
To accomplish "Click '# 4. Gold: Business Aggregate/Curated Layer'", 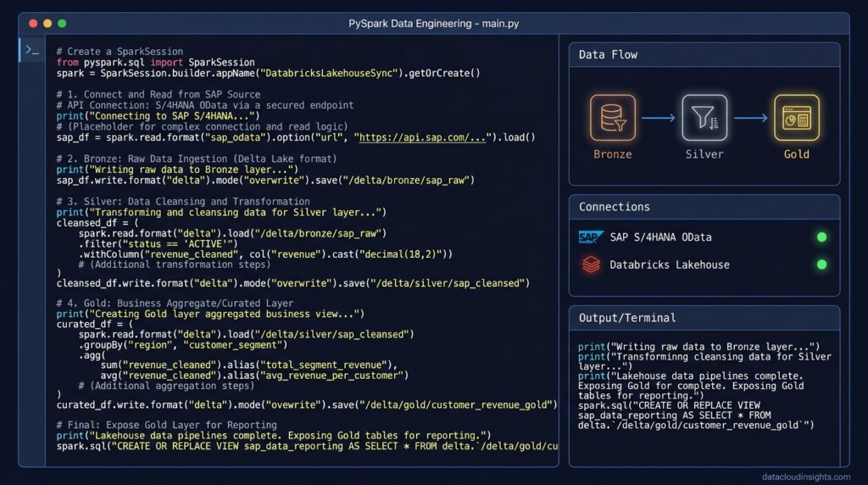I will 175,304.
